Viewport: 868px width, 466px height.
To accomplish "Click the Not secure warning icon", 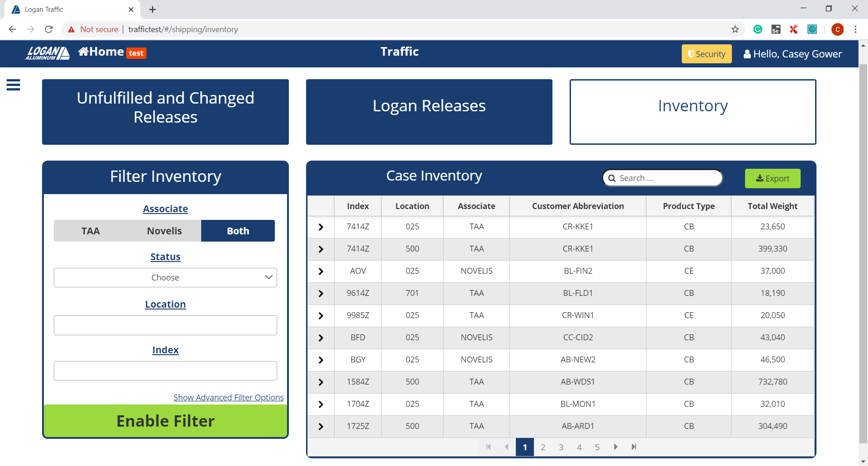I will click(x=71, y=29).
